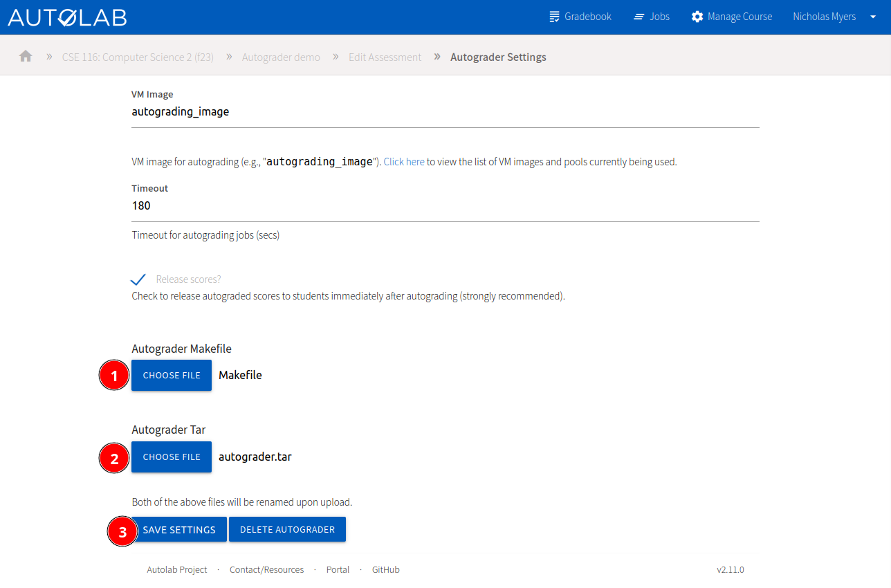Click the Delete Autograder button
The width and height of the screenshot is (891, 588).
[287, 529]
